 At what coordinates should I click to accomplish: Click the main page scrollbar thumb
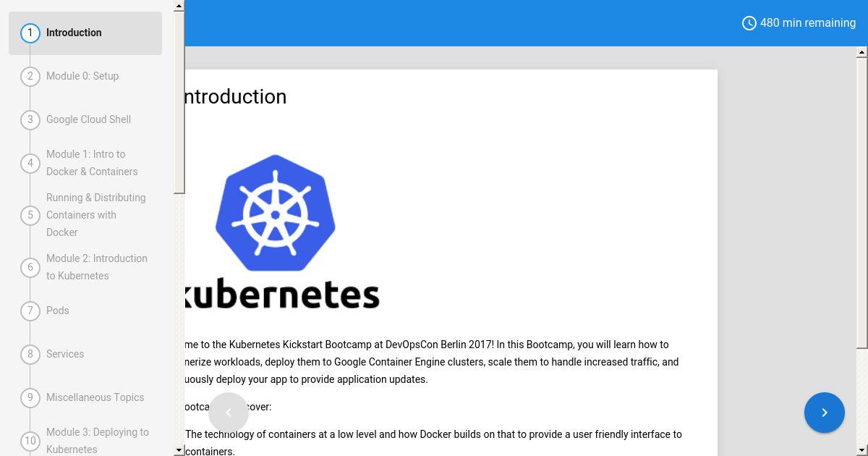862,202
